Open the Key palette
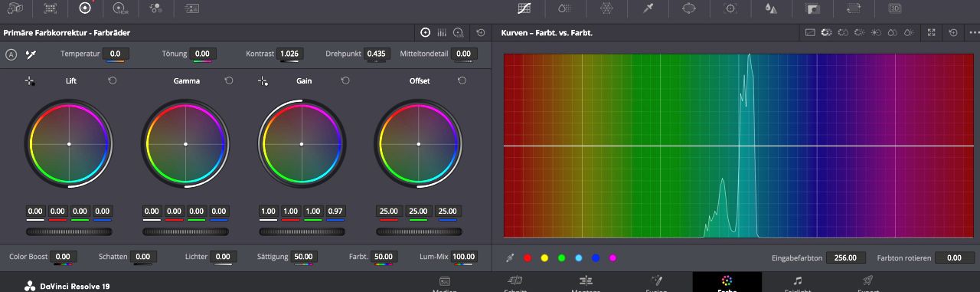Viewport: 980px width, 292px height. (x=812, y=8)
